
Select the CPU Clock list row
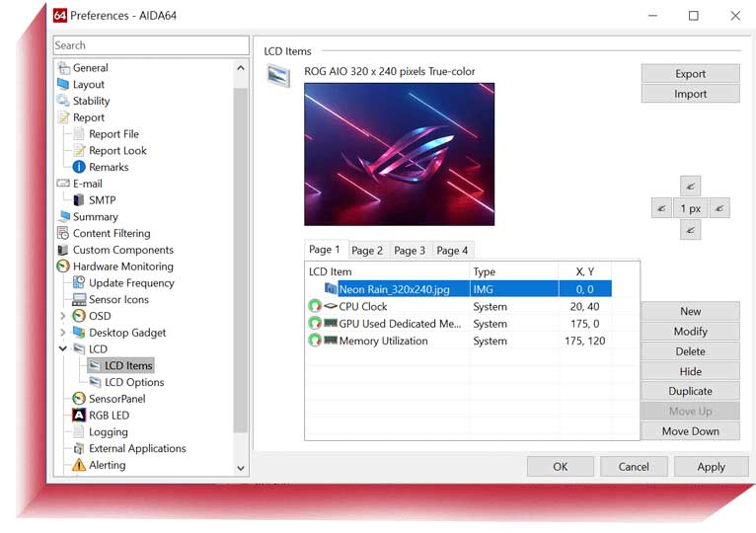pos(460,306)
